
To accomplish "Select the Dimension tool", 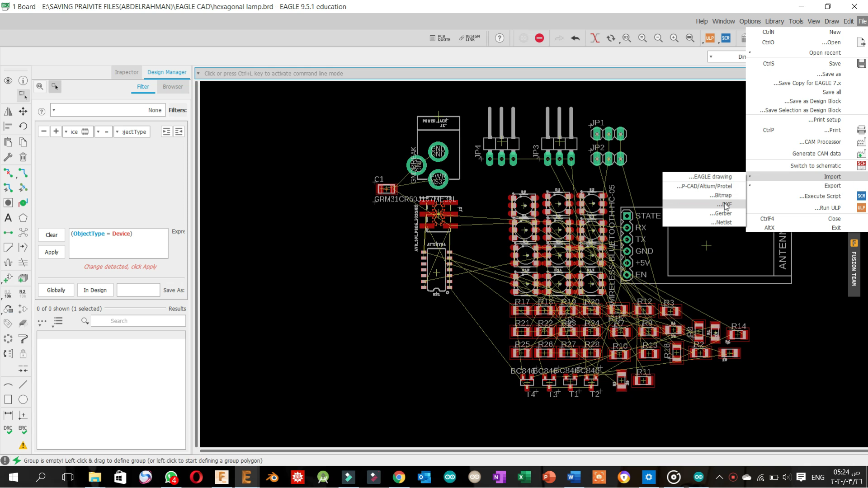I will pos(8,414).
